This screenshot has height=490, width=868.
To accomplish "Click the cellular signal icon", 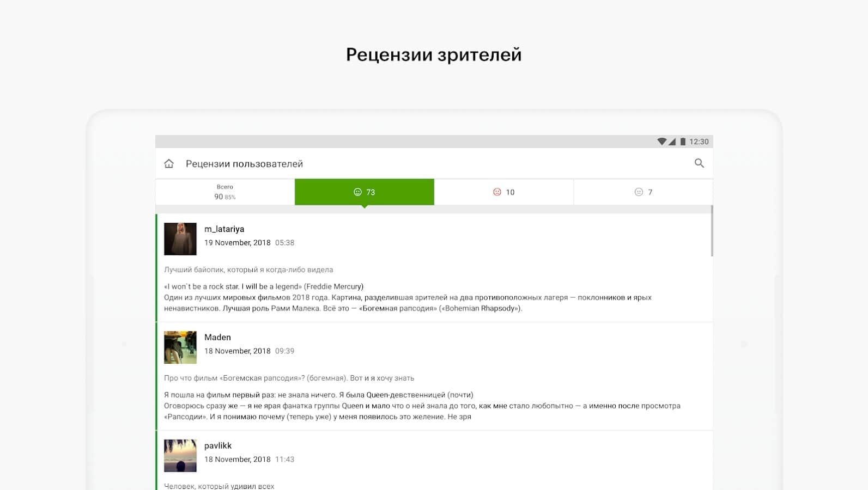I will (x=672, y=142).
